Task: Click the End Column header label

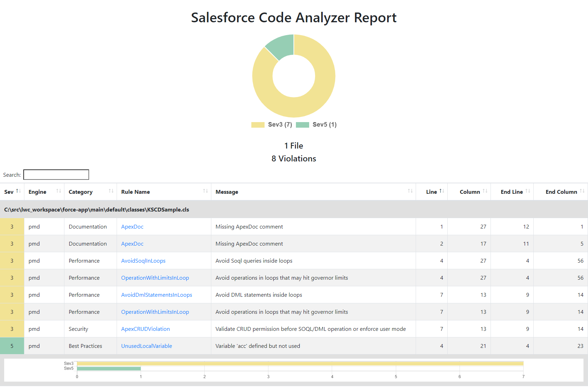Action: tap(561, 192)
